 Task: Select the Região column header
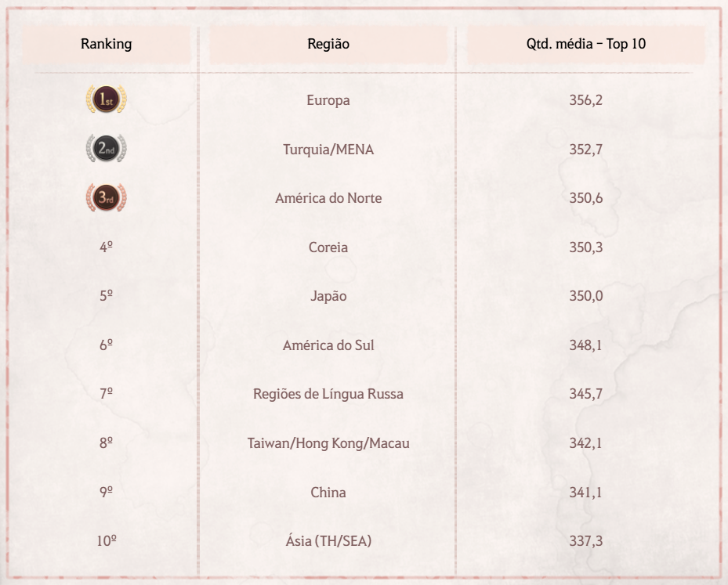328,45
